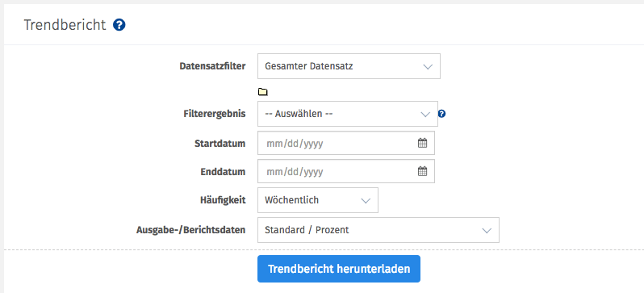
Task: Expand the Filterergebnis dropdown chevron arrow
Action: (x=425, y=115)
